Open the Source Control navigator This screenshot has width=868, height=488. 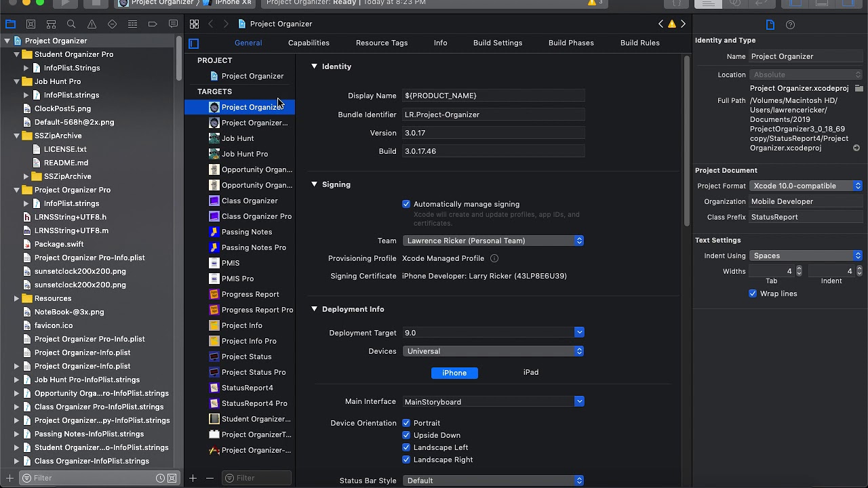tap(31, 24)
